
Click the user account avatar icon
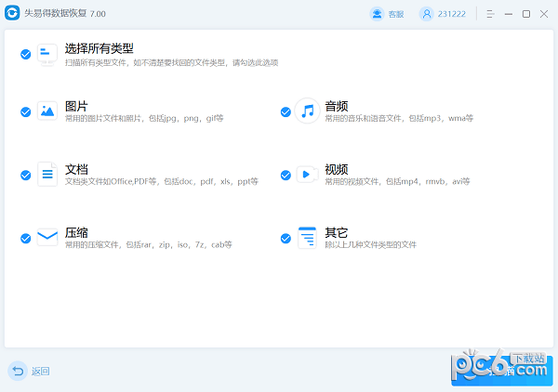click(x=427, y=14)
